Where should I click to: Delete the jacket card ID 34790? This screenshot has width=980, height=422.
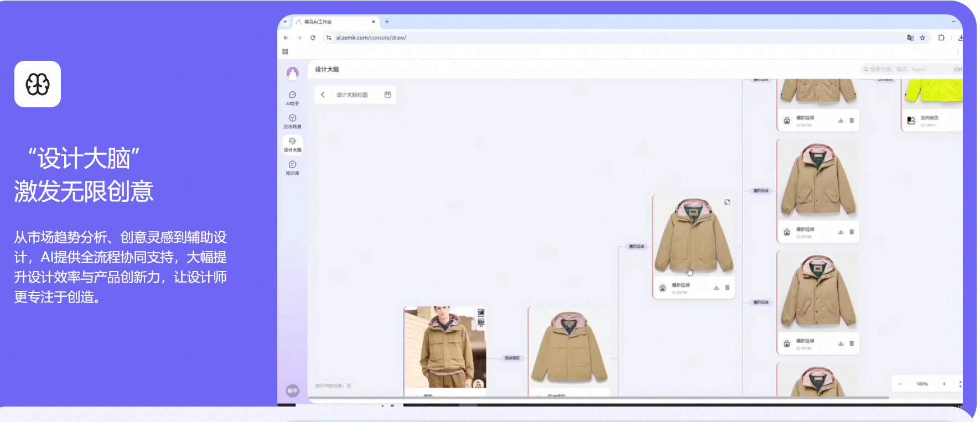tap(852, 343)
